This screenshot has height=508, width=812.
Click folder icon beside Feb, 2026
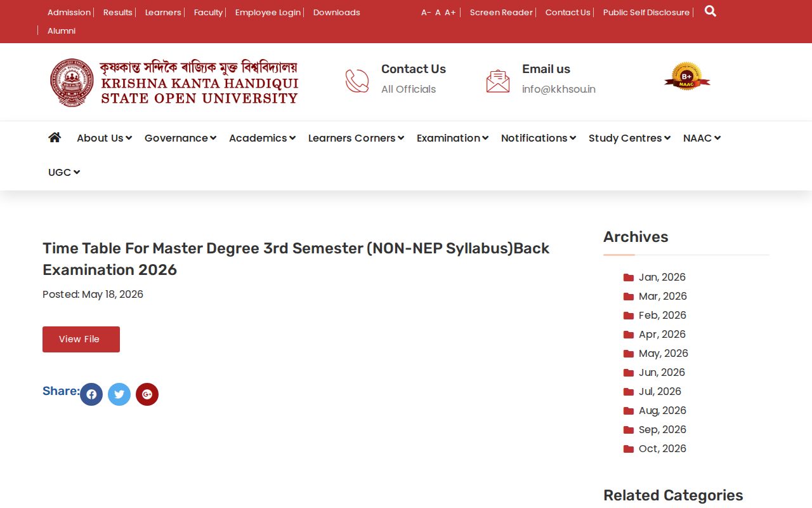629,316
